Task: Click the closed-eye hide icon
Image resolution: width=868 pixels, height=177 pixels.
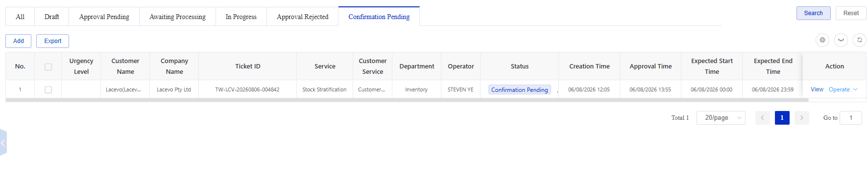Action: pyautogui.click(x=841, y=40)
